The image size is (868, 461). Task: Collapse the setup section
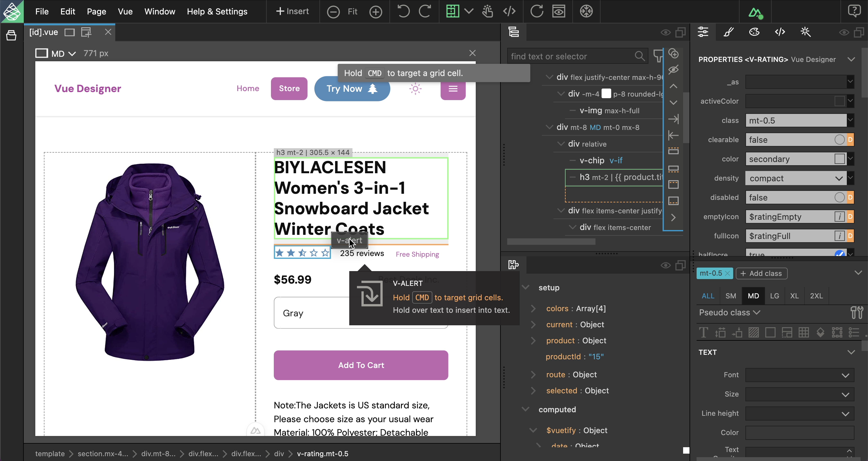click(525, 287)
